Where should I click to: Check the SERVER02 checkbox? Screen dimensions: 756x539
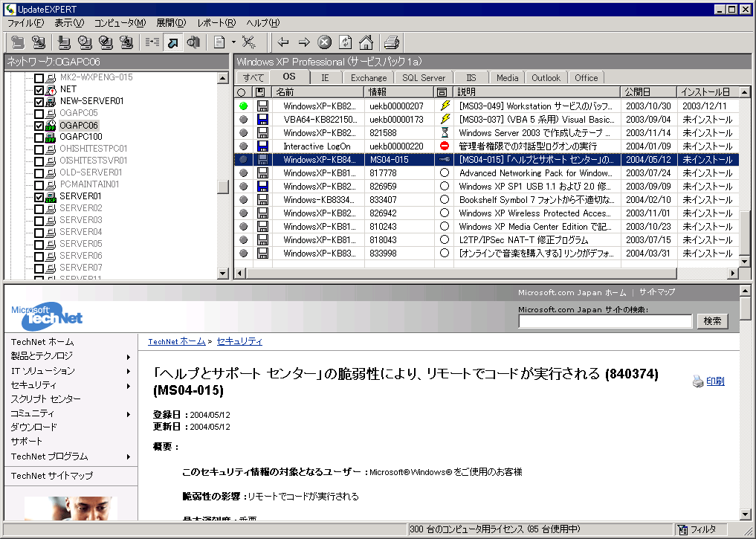39,209
